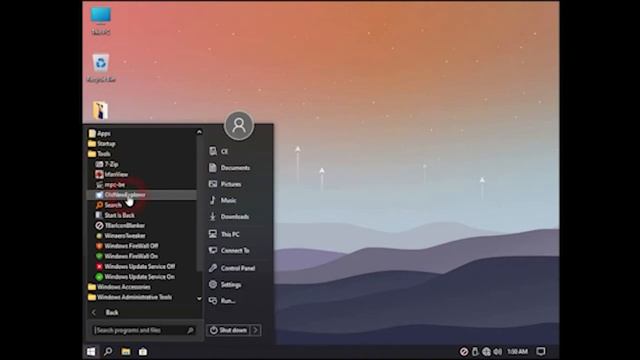Expand the Startup folder

(102, 144)
